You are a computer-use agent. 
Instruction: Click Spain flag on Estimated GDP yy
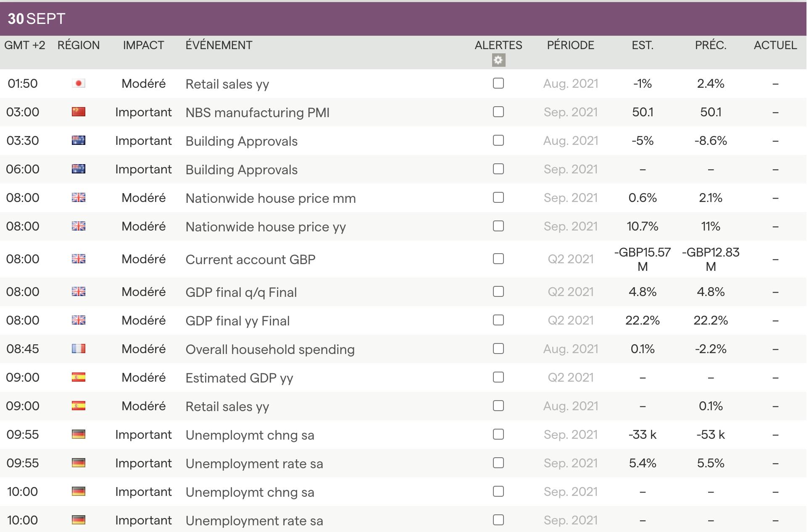[79, 377]
